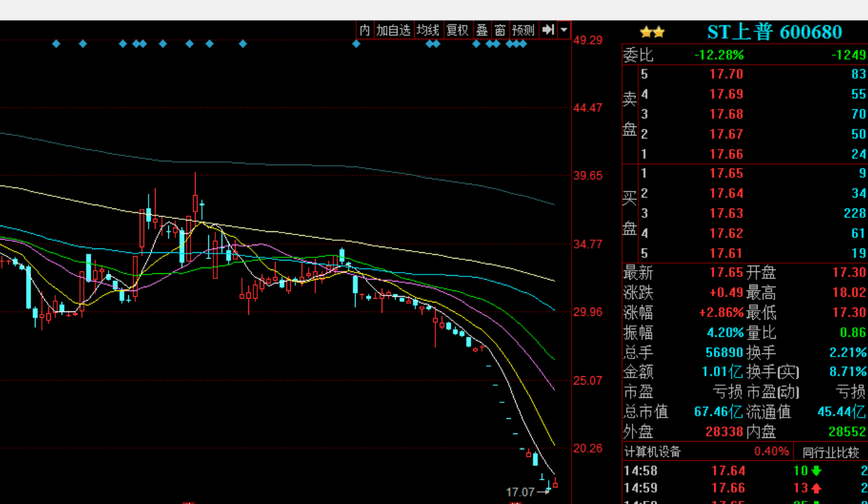Click the 委比 value -12.28%
Screen dimensions: 868x504
coord(719,55)
